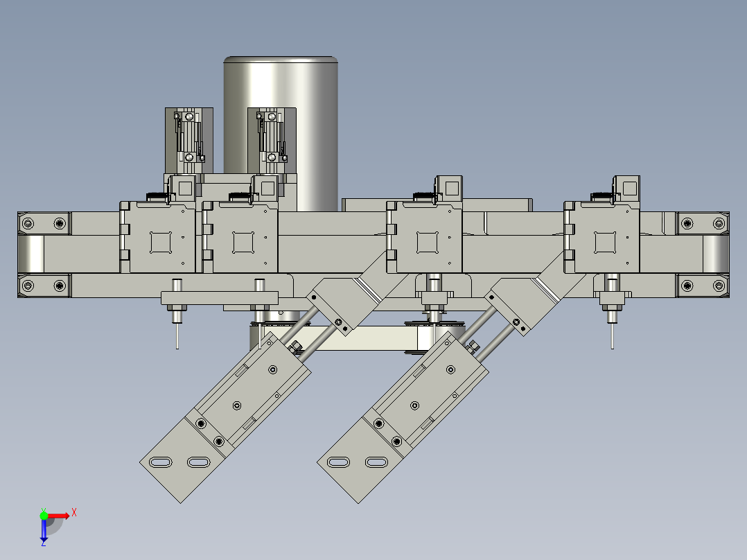Click the blue Z axis arrow of the triad
This screenshot has height=560, width=747.
coord(44,532)
